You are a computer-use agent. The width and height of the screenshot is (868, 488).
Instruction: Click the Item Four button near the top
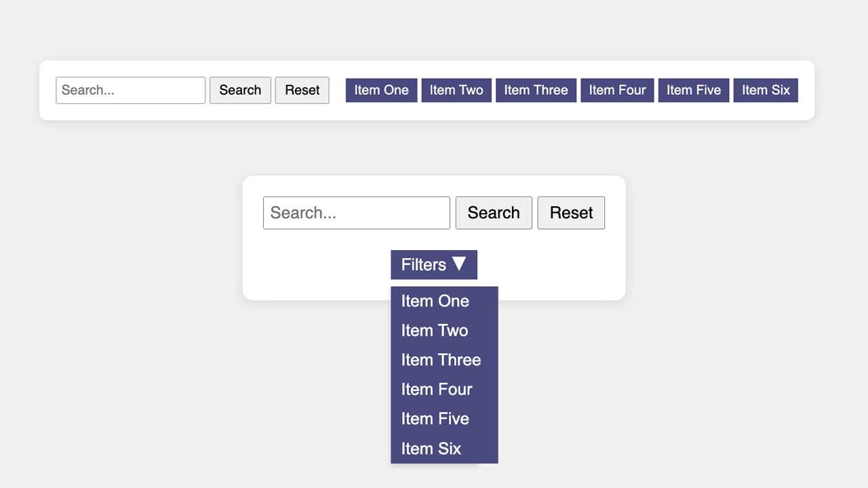coord(616,89)
